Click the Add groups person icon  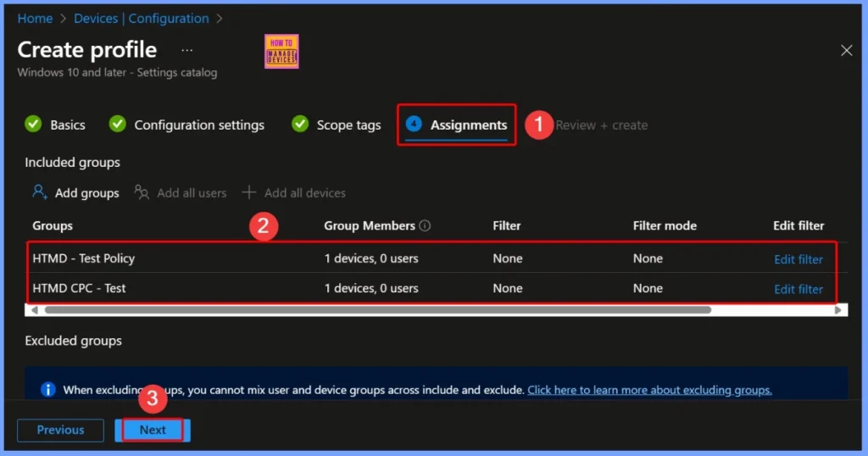pos(39,192)
